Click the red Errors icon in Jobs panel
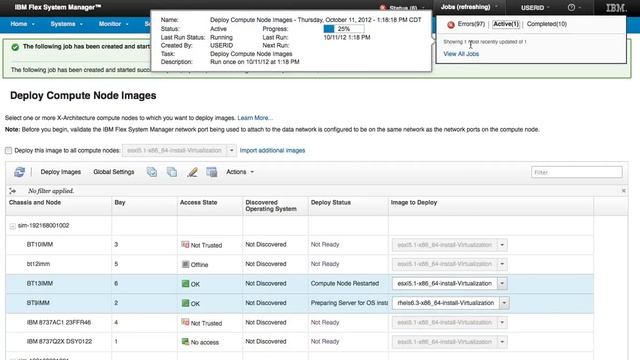Viewport: 640px width, 360px height. coord(451,24)
